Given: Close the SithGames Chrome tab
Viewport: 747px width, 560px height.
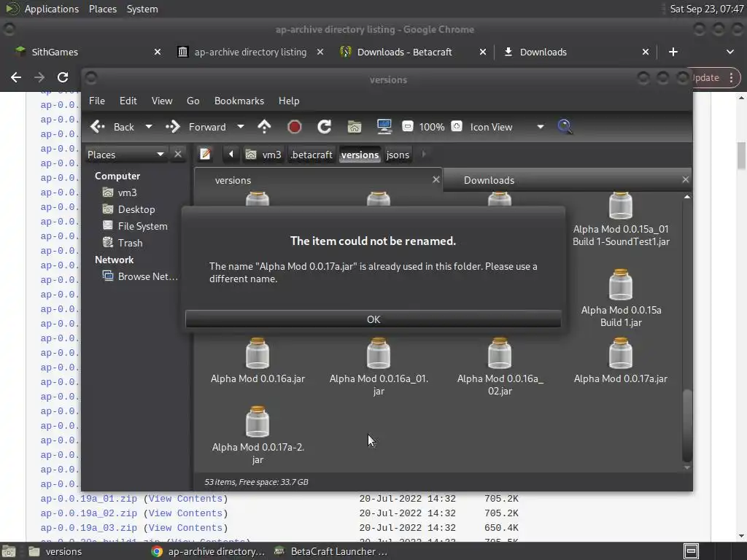Looking at the screenshot, I should tap(158, 52).
